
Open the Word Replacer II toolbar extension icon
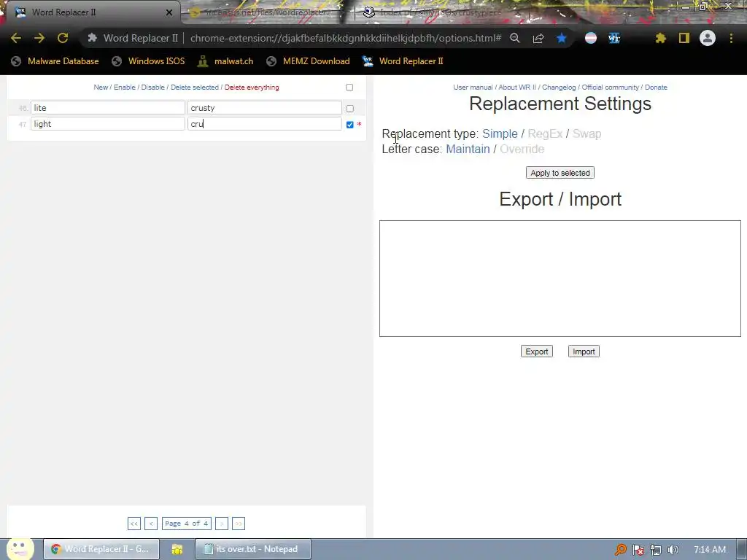(614, 38)
